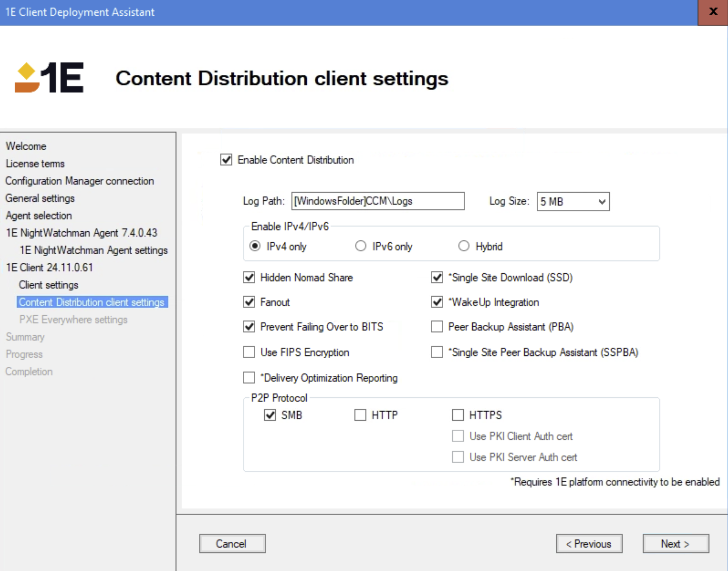Check HTTPS P2P protocol

458,415
